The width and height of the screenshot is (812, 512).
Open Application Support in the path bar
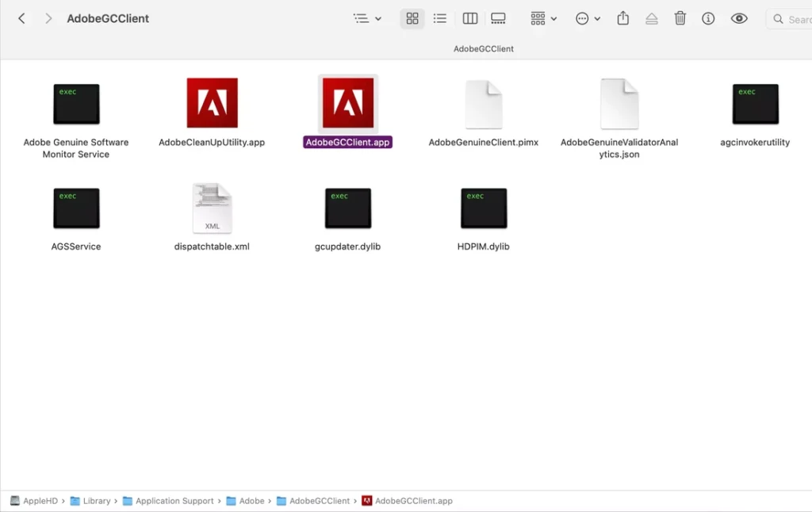point(175,500)
